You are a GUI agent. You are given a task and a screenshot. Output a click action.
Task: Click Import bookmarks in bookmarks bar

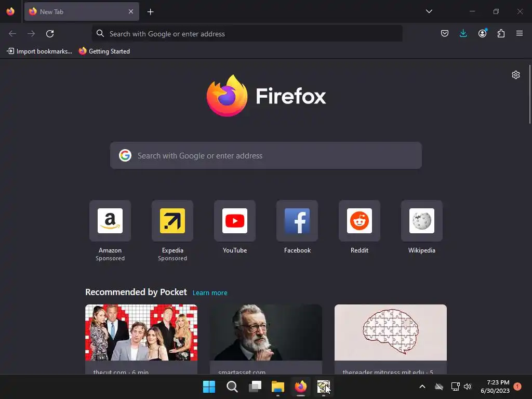[x=39, y=51]
